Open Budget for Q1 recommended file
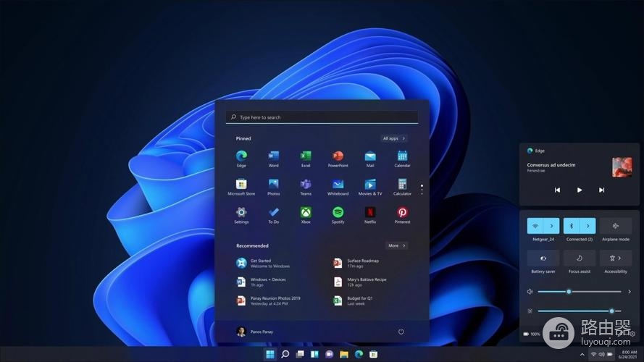Screen dimensions: 644x362 (359, 300)
